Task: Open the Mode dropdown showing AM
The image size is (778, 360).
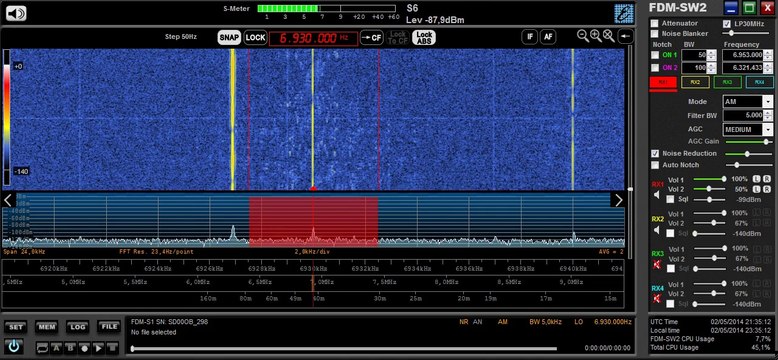Action: pyautogui.click(x=768, y=102)
